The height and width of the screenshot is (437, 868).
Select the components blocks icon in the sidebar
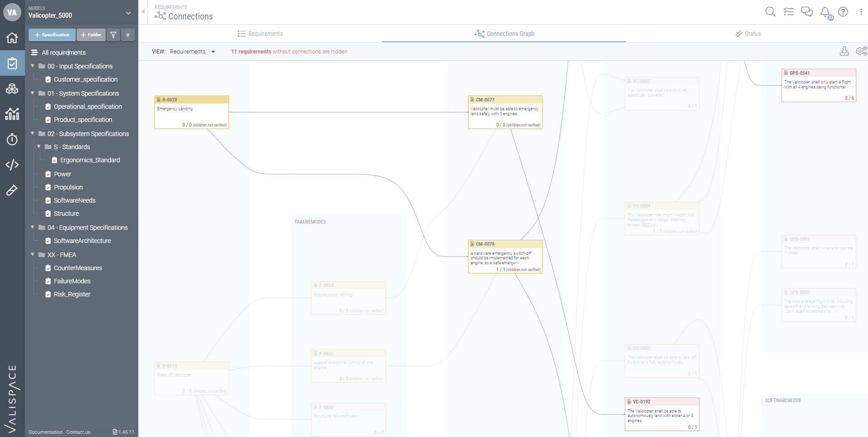coord(12,89)
